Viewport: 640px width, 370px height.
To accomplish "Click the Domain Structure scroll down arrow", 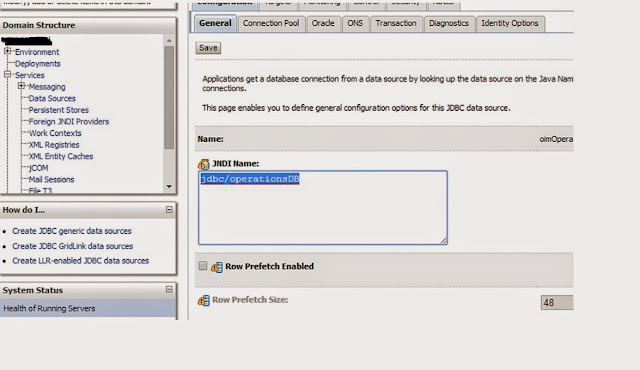I will 169,186.
